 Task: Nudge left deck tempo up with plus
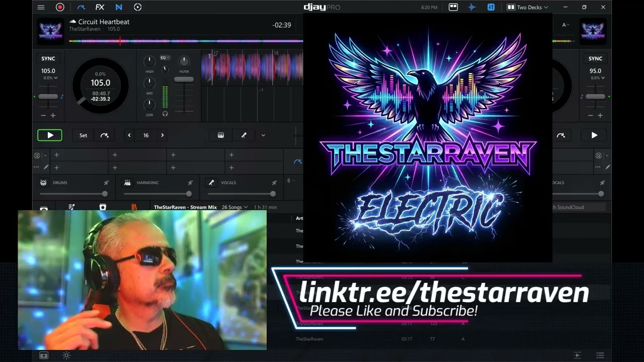pos(53,116)
